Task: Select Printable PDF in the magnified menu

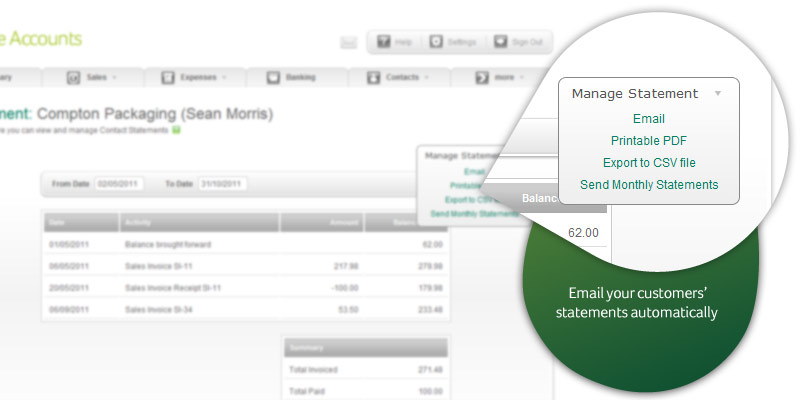Action: (649, 141)
